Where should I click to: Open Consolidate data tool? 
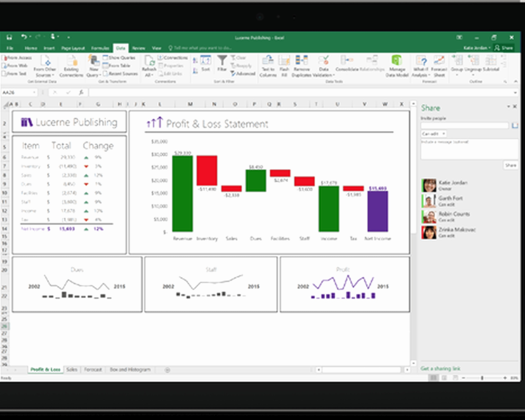[347, 64]
